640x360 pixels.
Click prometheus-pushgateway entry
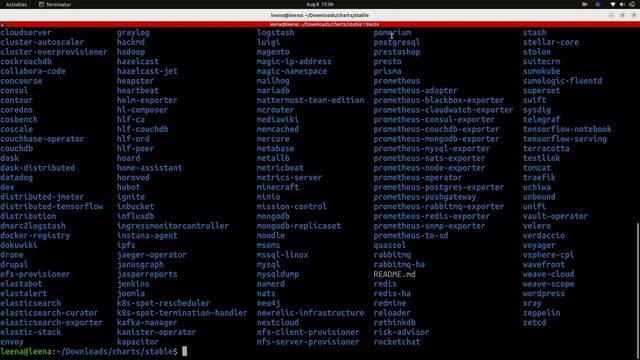point(425,197)
